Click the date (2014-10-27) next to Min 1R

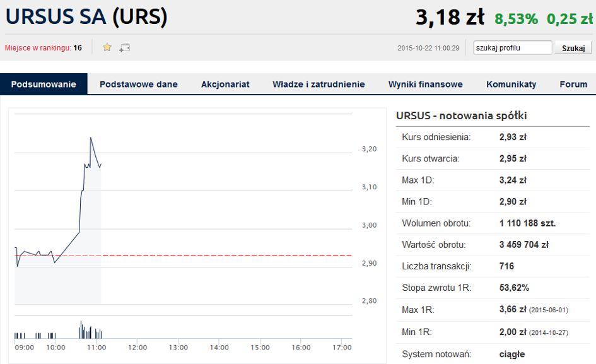click(x=549, y=333)
